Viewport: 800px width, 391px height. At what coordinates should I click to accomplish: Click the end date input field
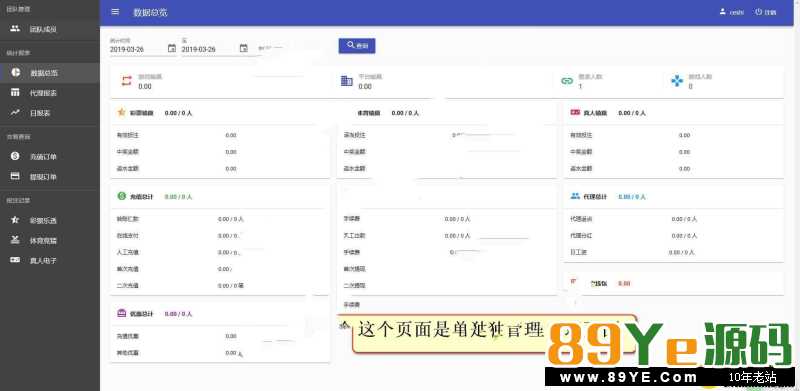click(x=209, y=49)
